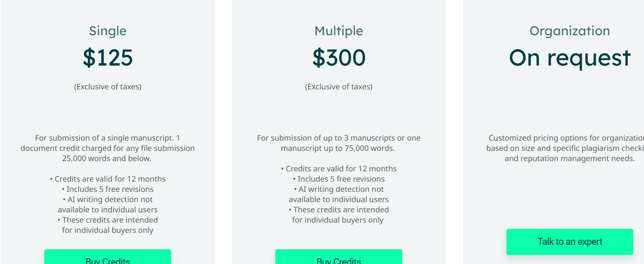644x264 pixels.
Task: Click Buy Credits in the Single plan
Action: (x=108, y=259)
